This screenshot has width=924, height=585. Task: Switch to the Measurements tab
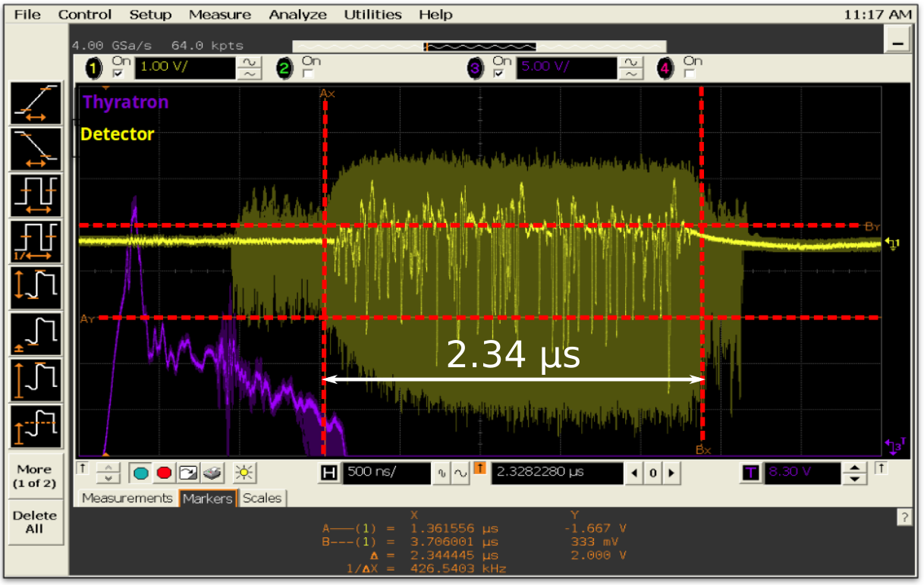(127, 499)
